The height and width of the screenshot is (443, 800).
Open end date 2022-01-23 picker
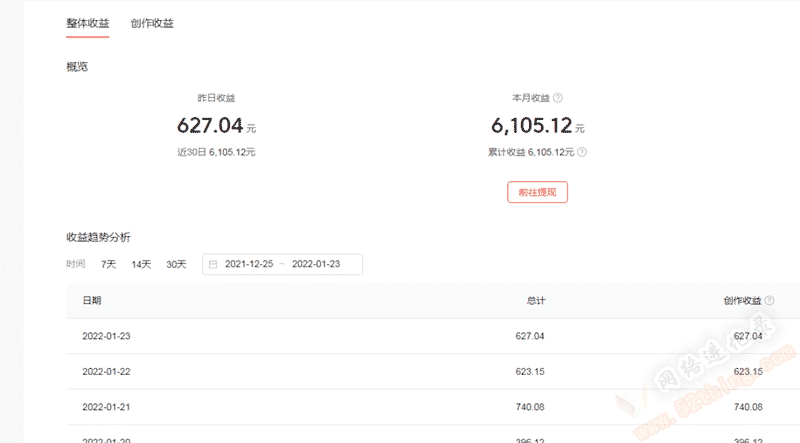[316, 264]
